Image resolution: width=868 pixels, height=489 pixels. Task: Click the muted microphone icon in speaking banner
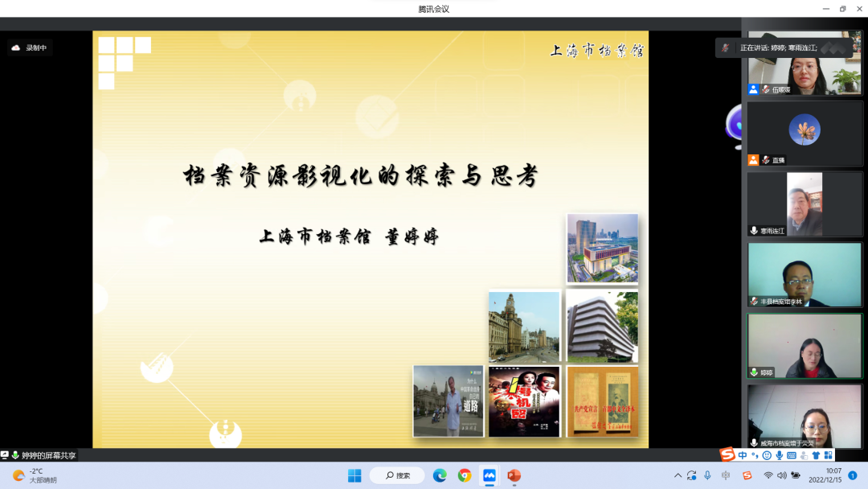click(x=725, y=48)
